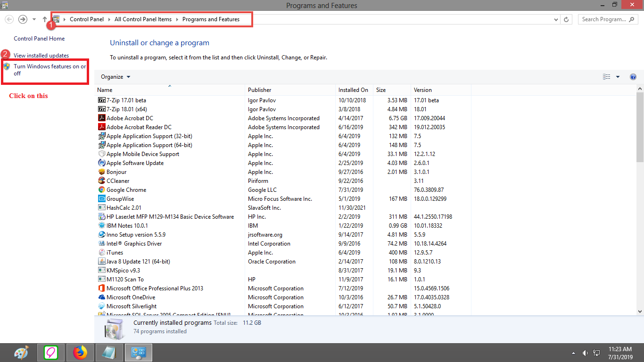Go up one level with up arrow
Viewport: 644px width, 362px height.
(x=45, y=19)
